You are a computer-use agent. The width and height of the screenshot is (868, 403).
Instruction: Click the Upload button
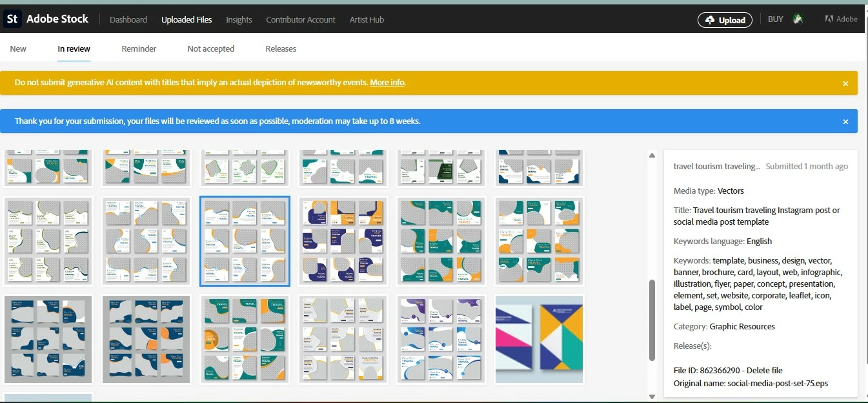pyautogui.click(x=725, y=20)
